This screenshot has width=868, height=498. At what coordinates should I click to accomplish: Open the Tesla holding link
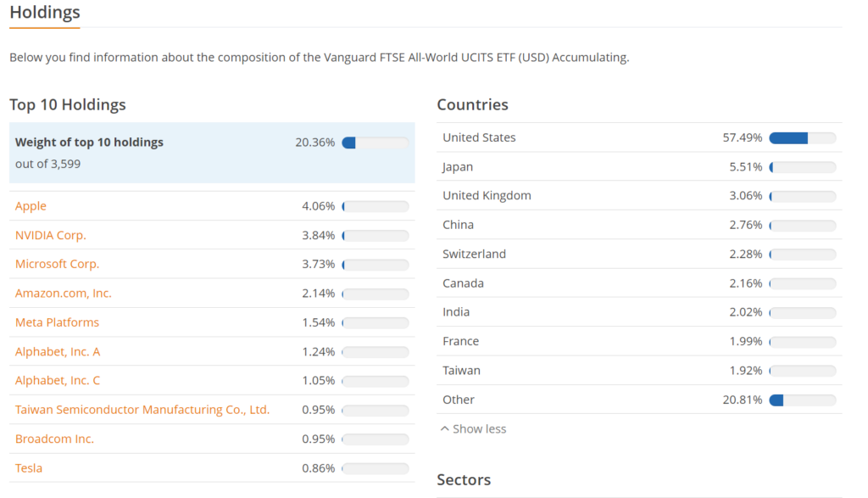28,467
